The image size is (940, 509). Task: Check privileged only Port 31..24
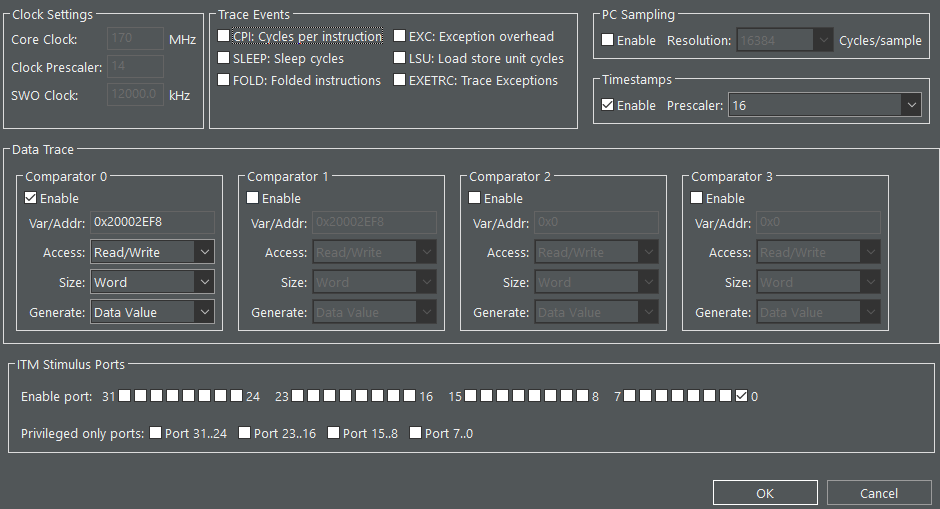[x=156, y=434]
